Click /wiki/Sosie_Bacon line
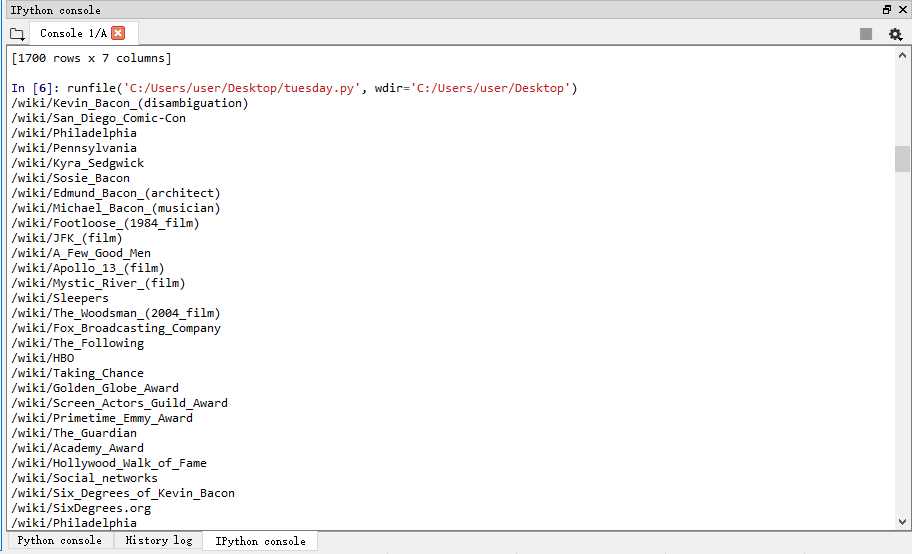 [70, 178]
